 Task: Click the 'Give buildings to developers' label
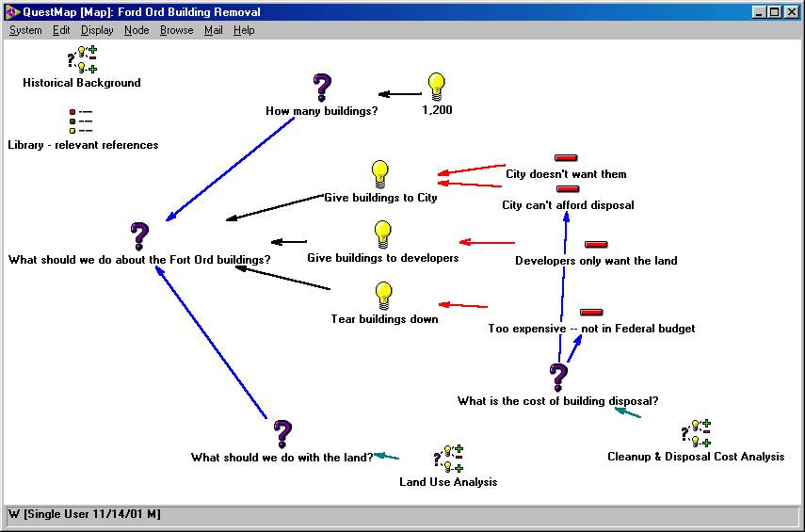point(383,258)
